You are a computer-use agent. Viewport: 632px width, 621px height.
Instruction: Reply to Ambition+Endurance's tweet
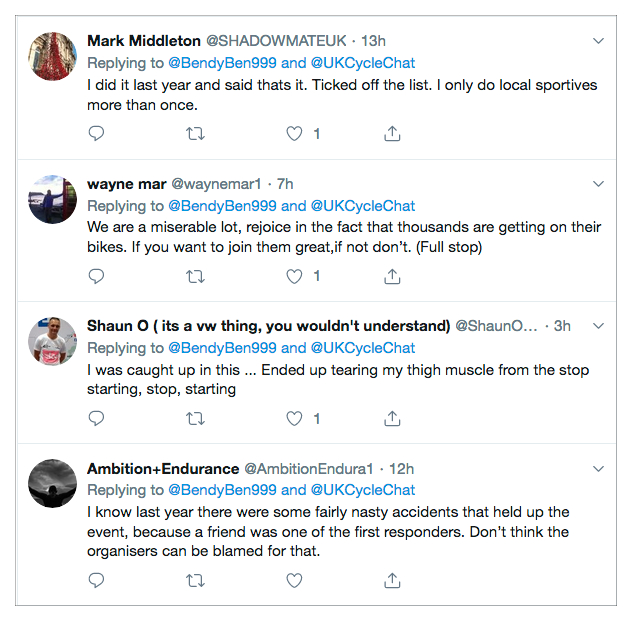[96, 580]
